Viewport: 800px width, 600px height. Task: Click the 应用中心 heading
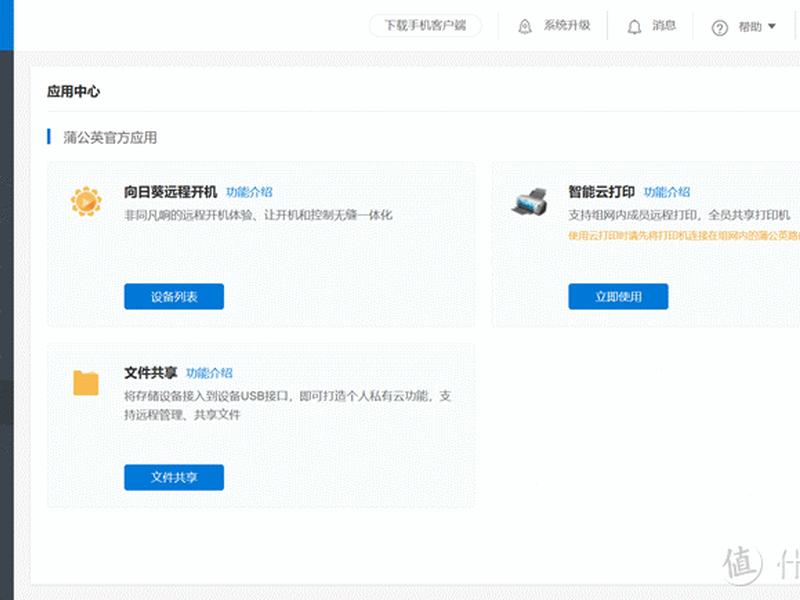tap(73, 91)
